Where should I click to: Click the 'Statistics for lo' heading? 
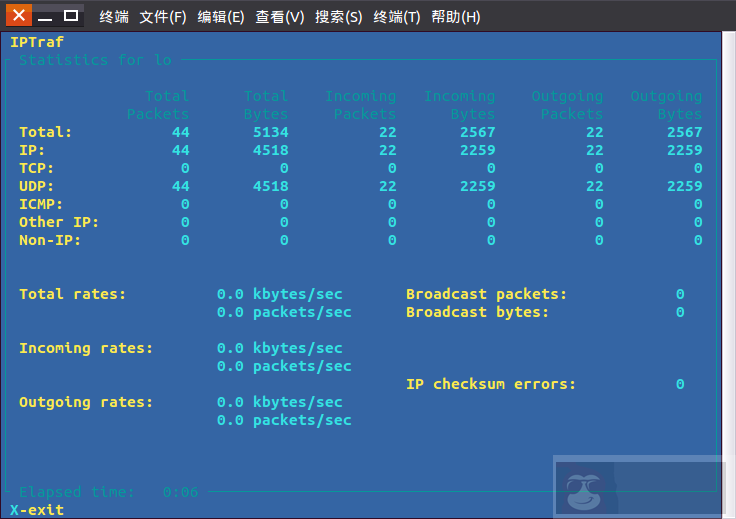pos(95,60)
